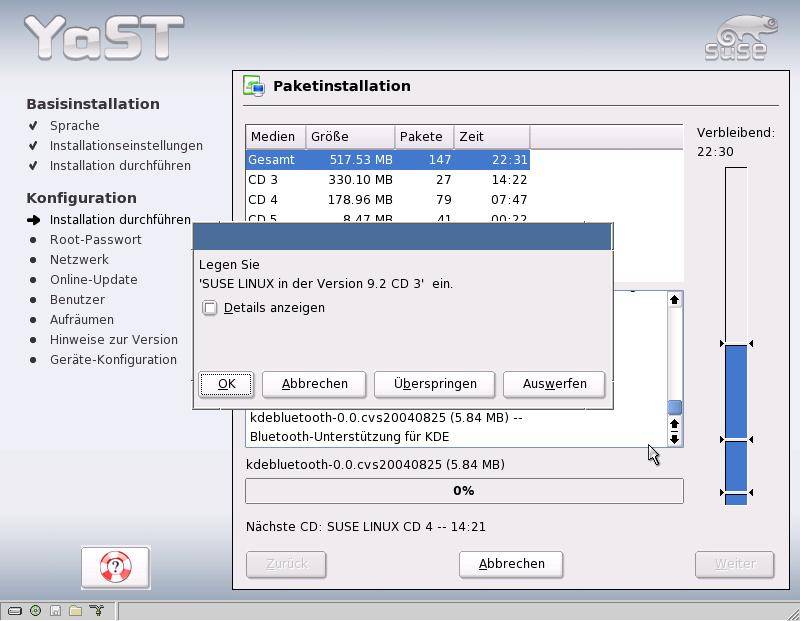Click the blue title bar of the insert-CD dialog
Image resolution: width=800 pixels, height=621 pixels.
tap(403, 236)
